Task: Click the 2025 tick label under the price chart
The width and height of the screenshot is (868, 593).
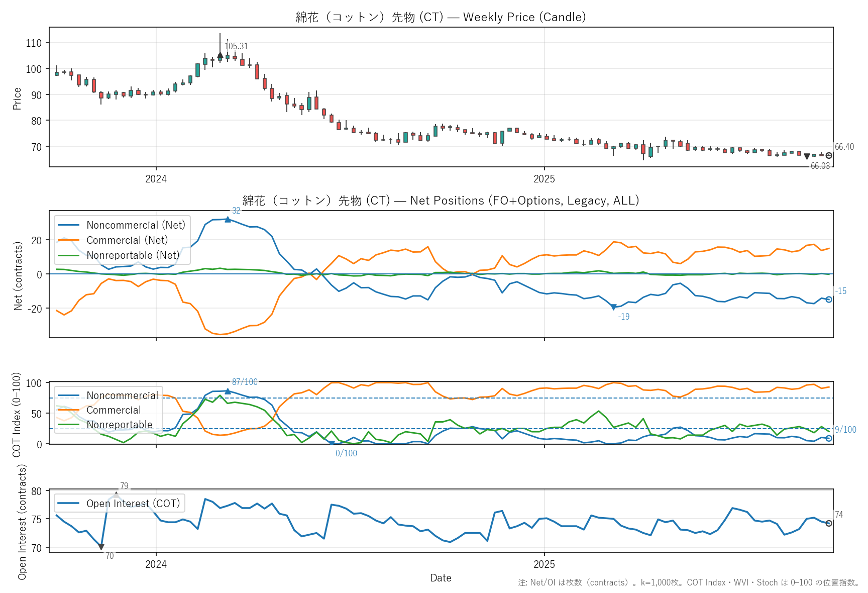Action: (544, 179)
